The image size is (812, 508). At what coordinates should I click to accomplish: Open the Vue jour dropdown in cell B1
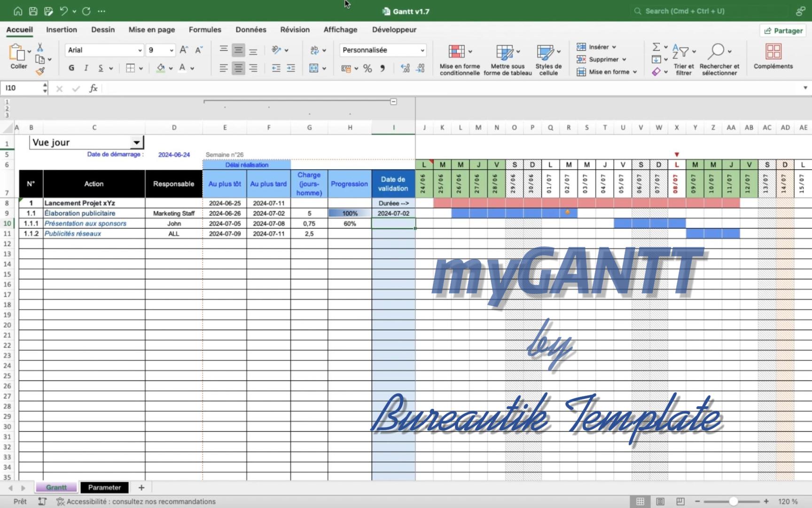tap(136, 142)
